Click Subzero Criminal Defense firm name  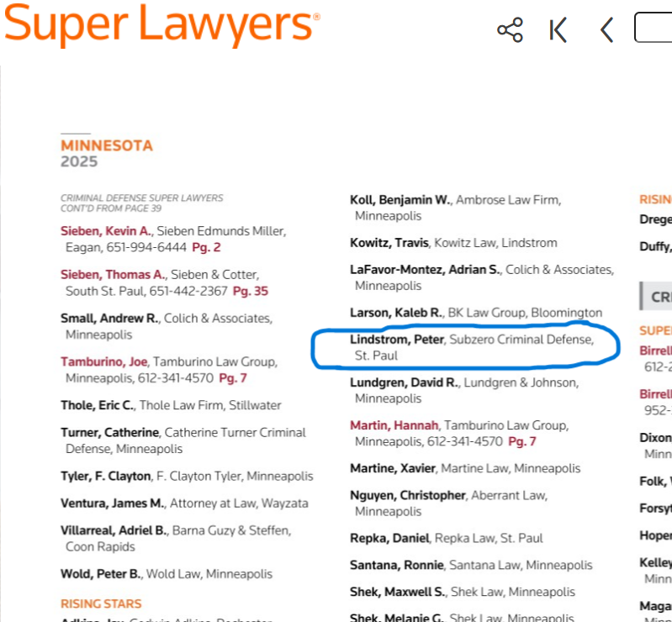[521, 340]
